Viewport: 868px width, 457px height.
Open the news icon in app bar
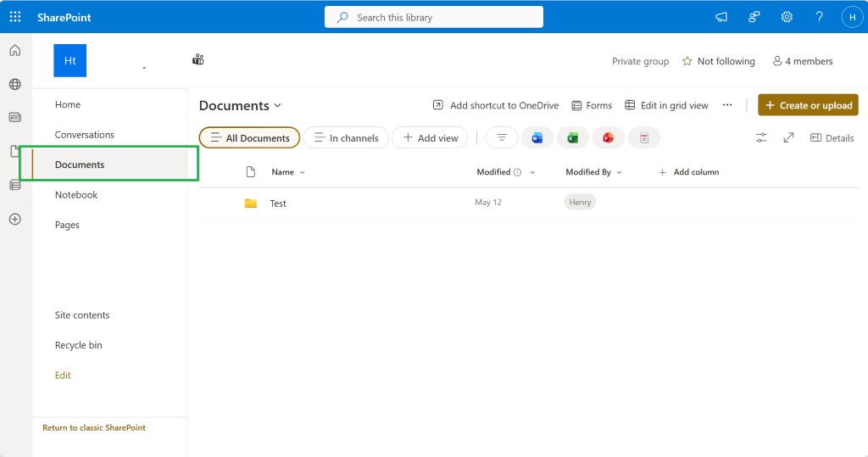click(15, 118)
